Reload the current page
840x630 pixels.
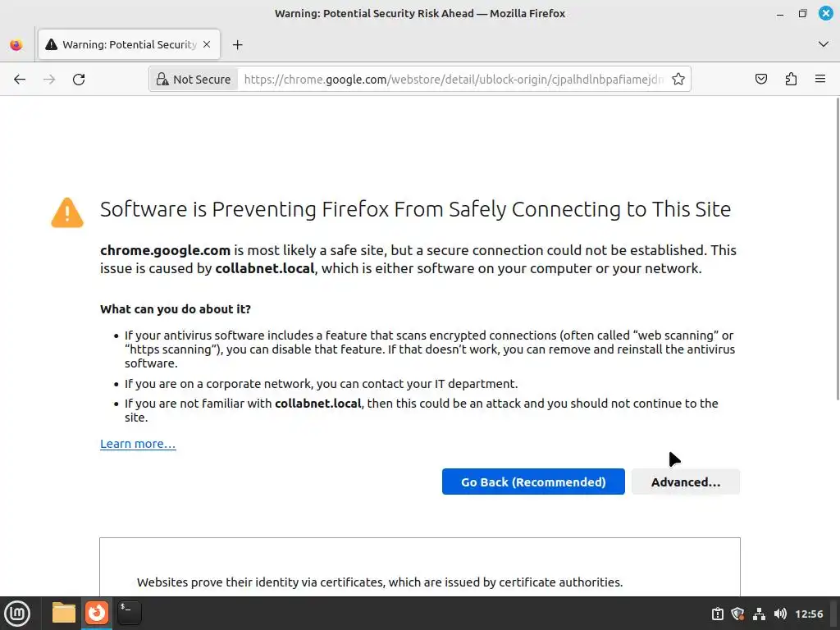(79, 80)
